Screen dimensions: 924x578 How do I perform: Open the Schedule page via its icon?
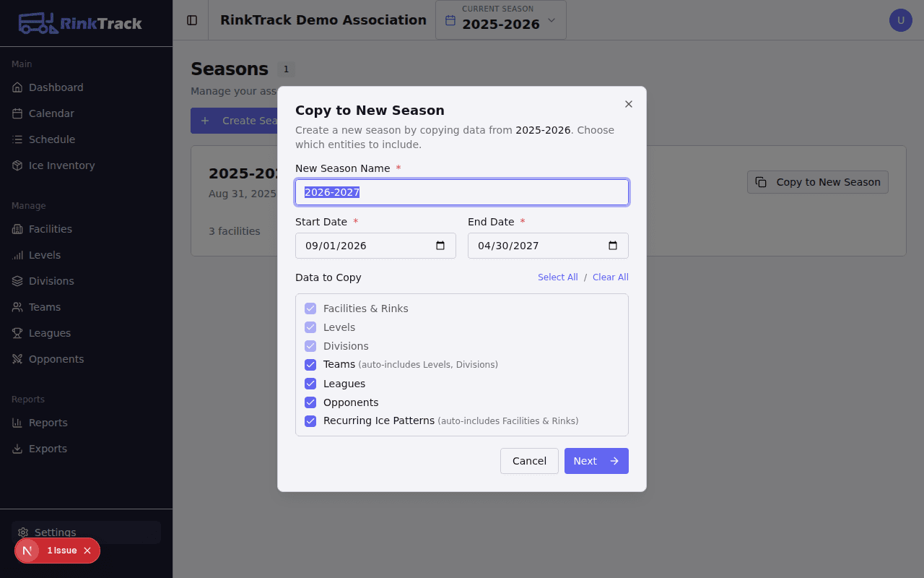tap(17, 139)
